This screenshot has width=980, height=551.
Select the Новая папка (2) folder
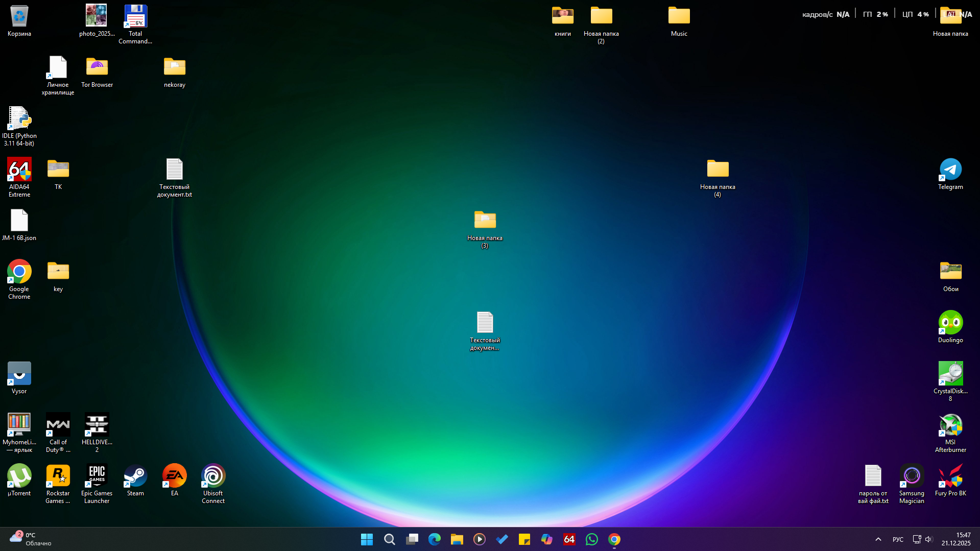point(601,25)
